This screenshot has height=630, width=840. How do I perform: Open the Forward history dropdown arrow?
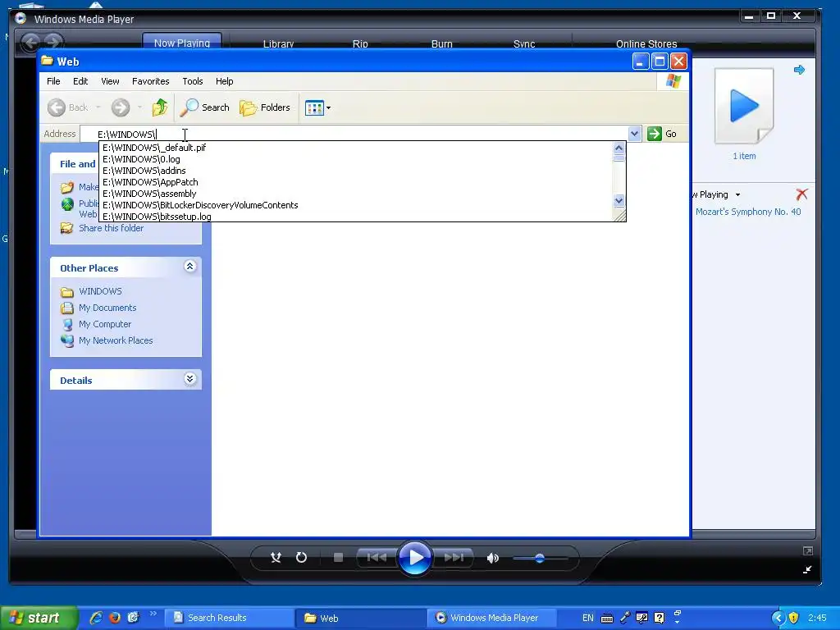click(139, 107)
